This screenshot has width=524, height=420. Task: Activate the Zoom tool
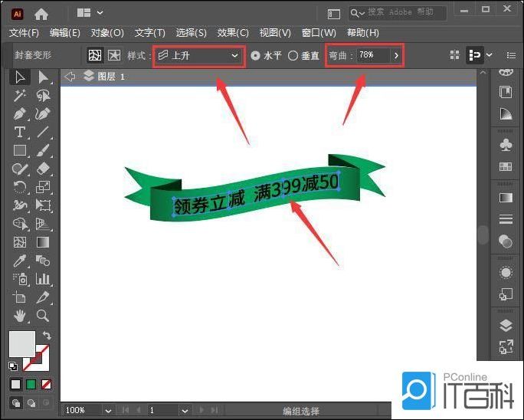pyautogui.click(x=43, y=315)
